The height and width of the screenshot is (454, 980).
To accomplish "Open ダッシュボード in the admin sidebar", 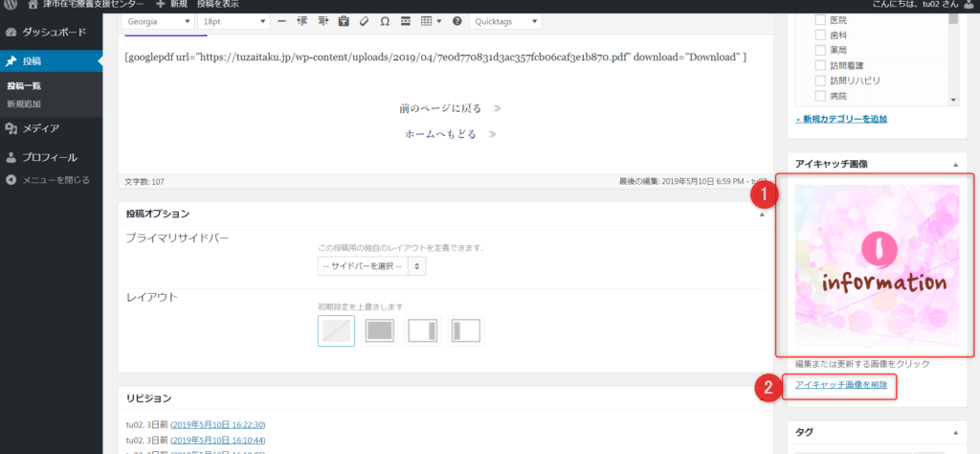I will (x=50, y=32).
